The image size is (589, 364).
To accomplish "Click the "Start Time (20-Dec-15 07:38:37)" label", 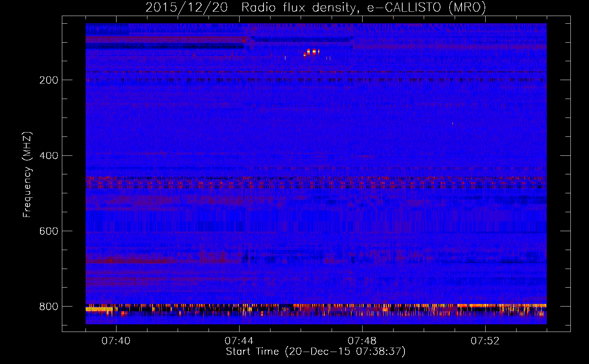I will (x=316, y=352).
